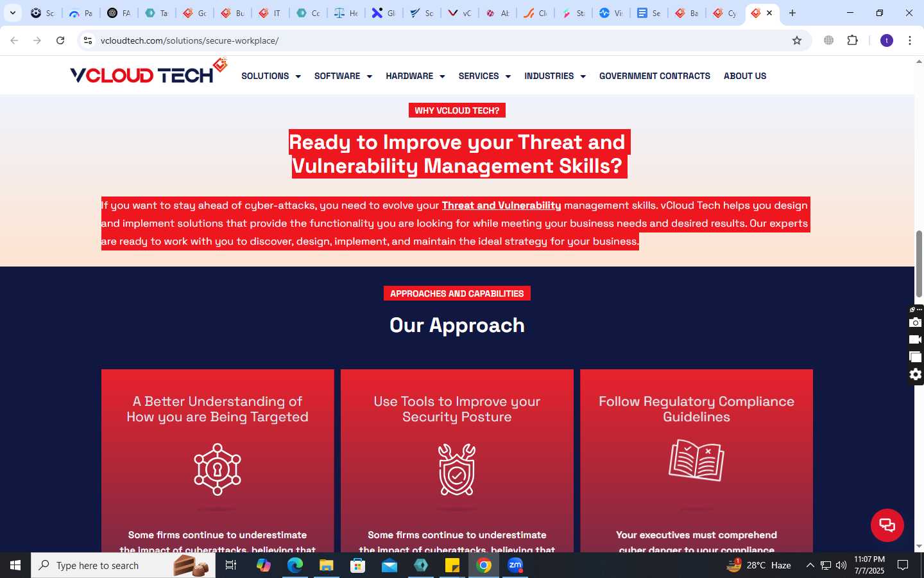Open the Chrome three-dot menu
This screenshot has height=578, width=924.
pyautogui.click(x=910, y=40)
